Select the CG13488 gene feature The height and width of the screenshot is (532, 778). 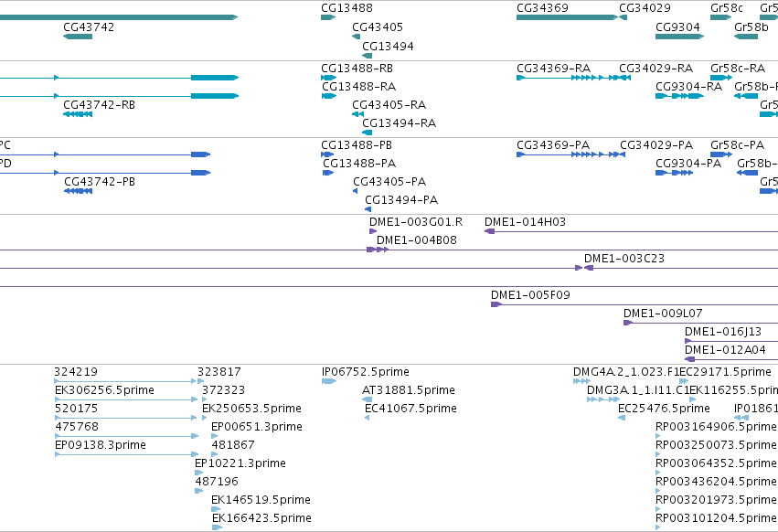[x=328, y=17]
